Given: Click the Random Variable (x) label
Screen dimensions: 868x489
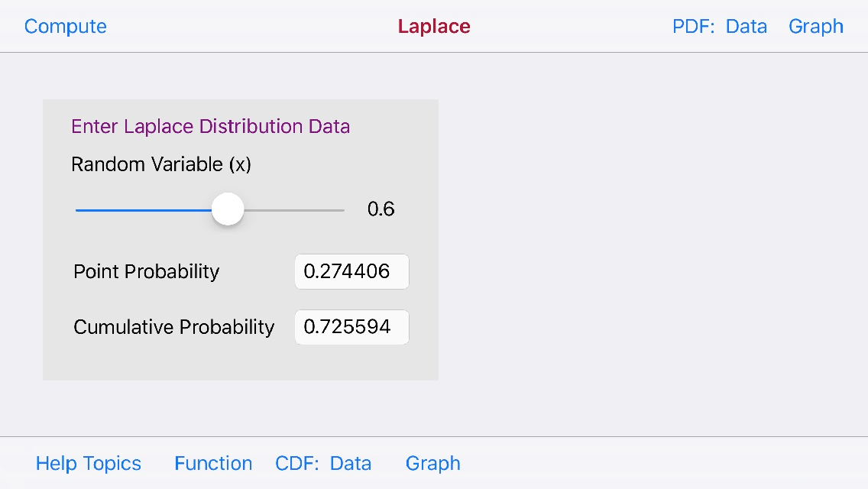Looking at the screenshot, I should (160, 164).
